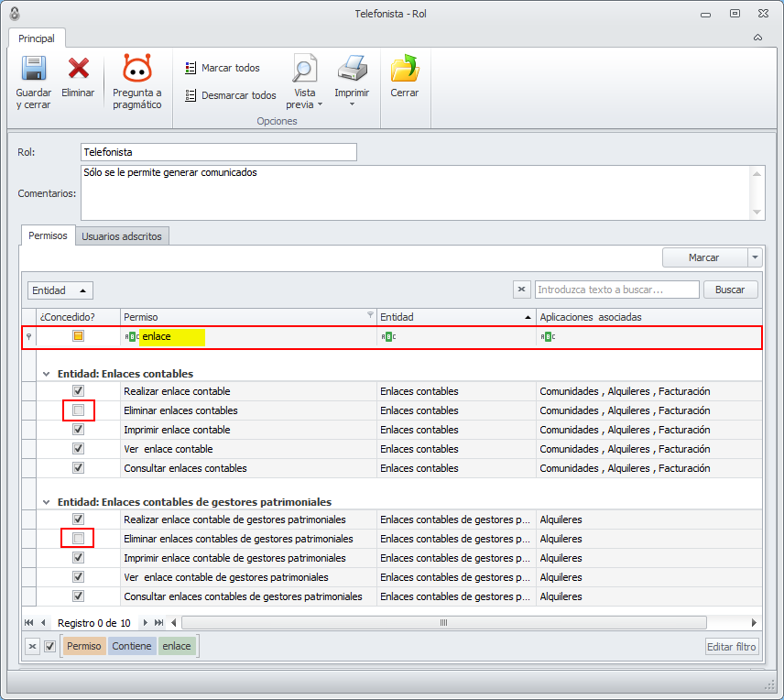Viewport: 784px width, 700px height.
Task: Click the filter row pin indicator icon
Action: coord(29,337)
